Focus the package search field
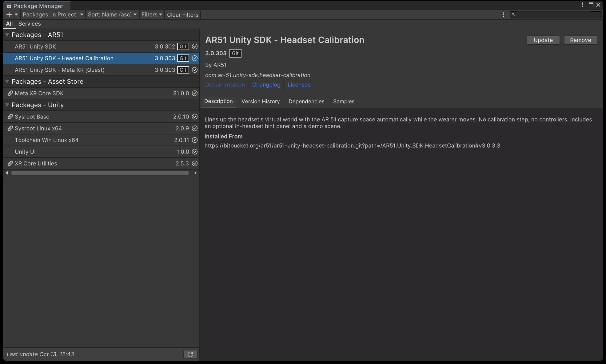The height and width of the screenshot is (364, 606). (x=556, y=14)
